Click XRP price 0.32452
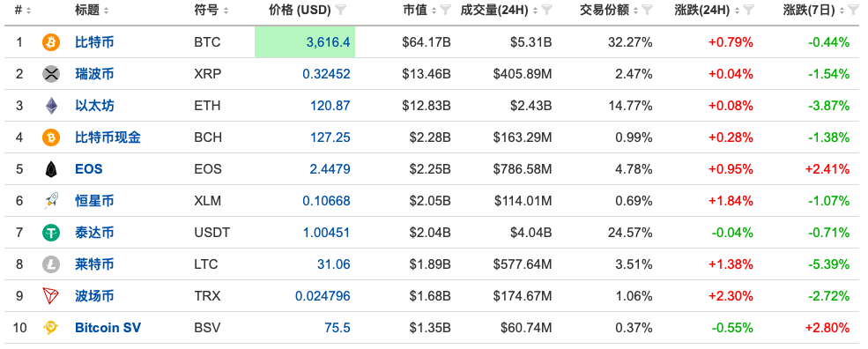 [326, 74]
